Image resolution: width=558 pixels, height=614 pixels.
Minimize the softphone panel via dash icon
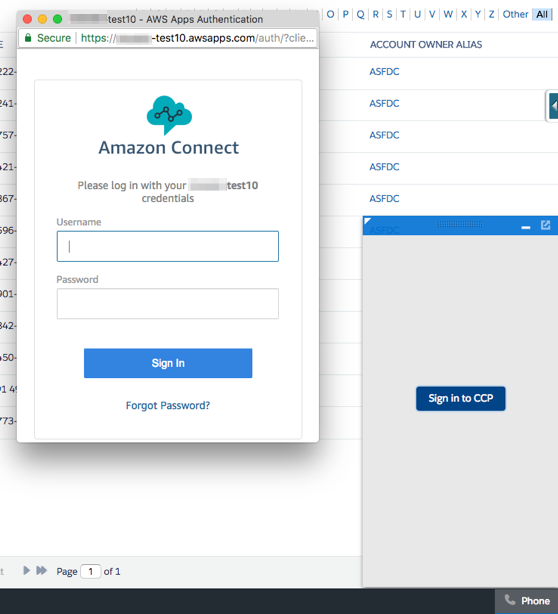point(525,227)
